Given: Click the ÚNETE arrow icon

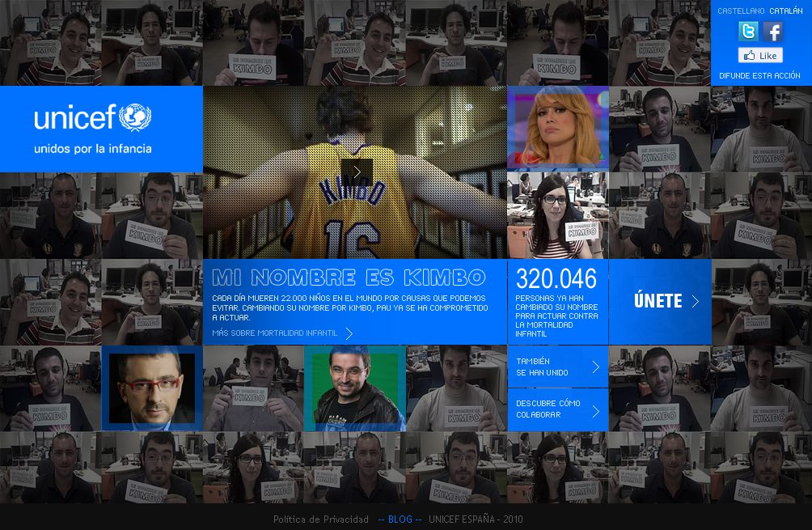Looking at the screenshot, I should click(x=695, y=302).
